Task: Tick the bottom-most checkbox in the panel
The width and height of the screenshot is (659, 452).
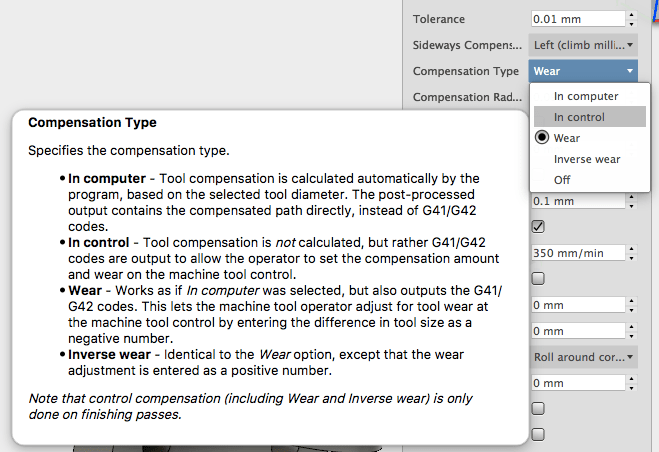Action: click(x=539, y=435)
